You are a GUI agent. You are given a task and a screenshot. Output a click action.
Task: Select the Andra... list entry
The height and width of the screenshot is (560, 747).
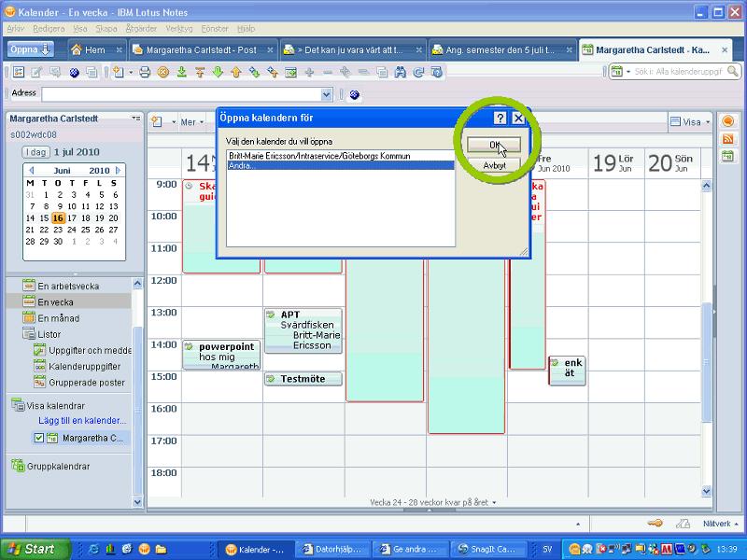pos(340,165)
